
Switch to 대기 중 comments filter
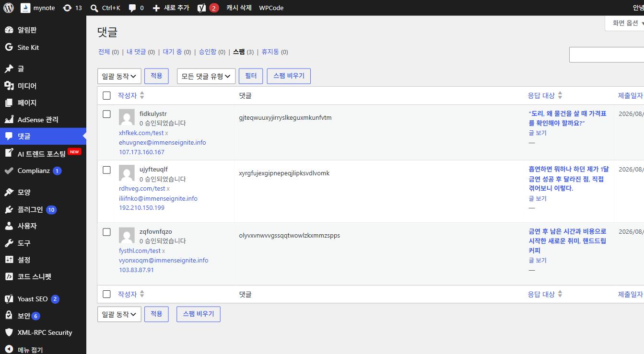click(x=173, y=52)
